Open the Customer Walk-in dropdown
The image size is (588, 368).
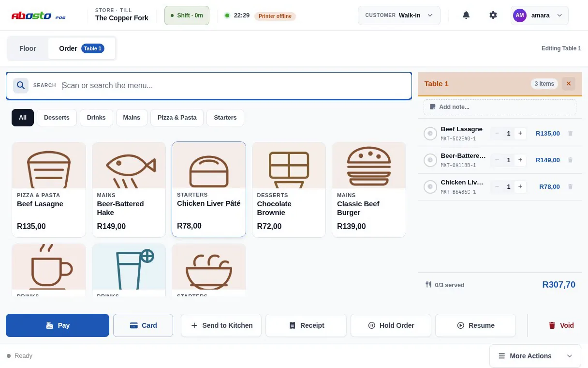tap(399, 15)
